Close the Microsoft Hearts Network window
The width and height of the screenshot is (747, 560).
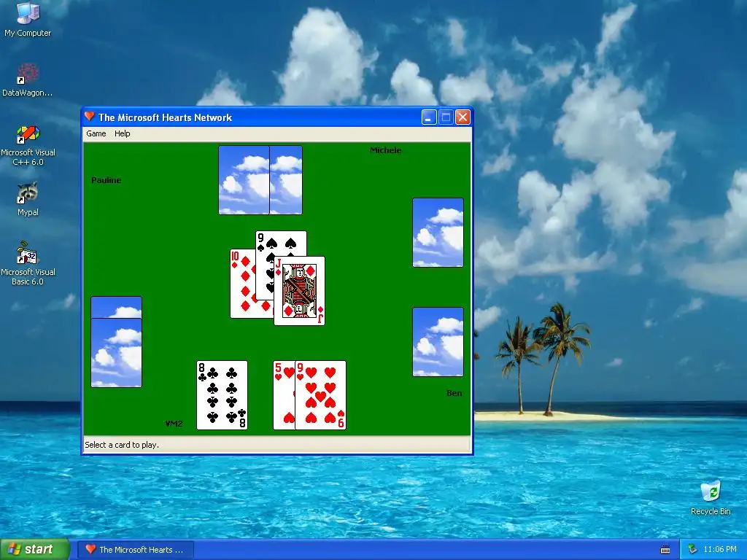coord(462,117)
